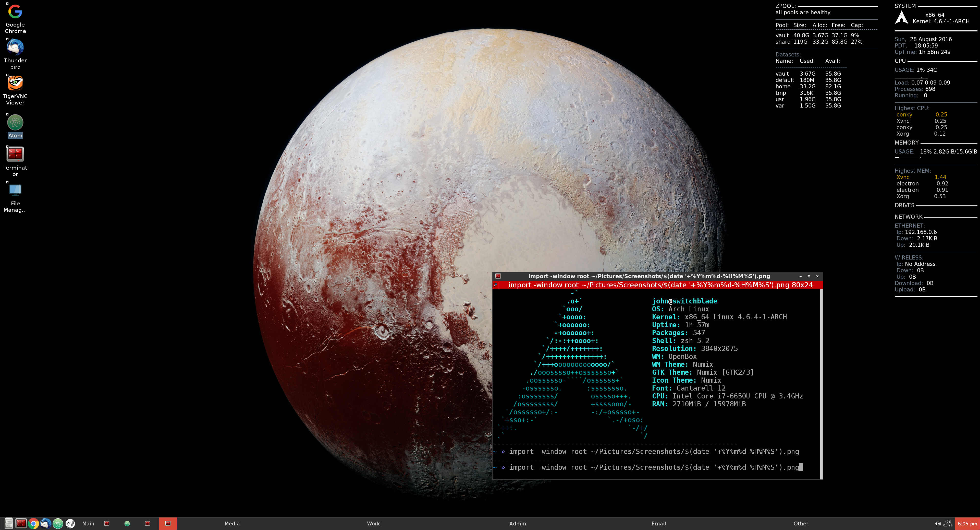
Task: Open terminal window menu icon in title bar
Action: 498,276
